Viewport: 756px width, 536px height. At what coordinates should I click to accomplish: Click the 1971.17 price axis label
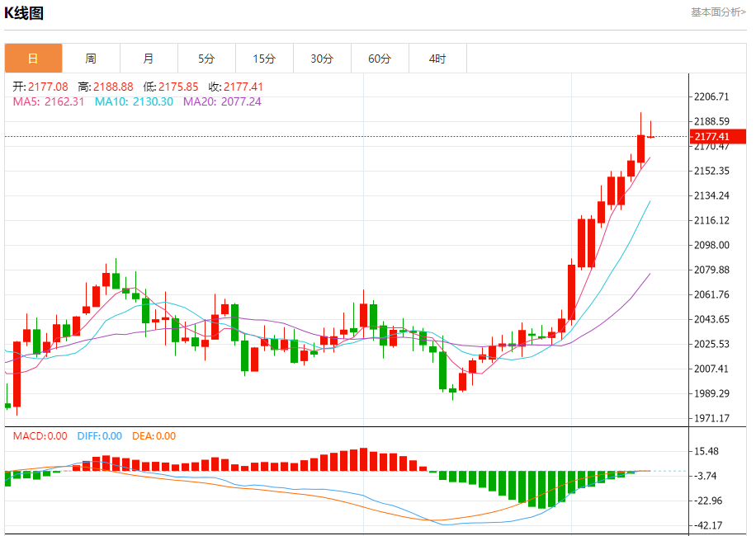(x=711, y=418)
